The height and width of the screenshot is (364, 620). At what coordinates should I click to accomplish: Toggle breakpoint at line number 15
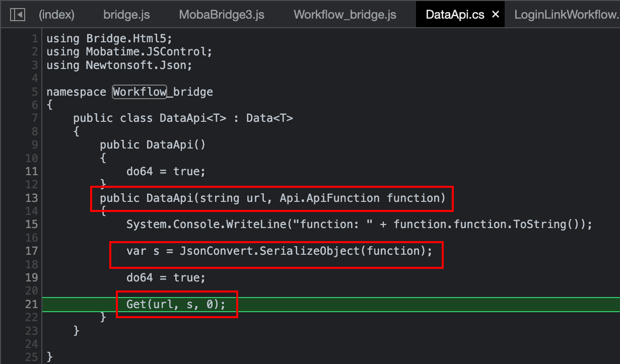click(31, 224)
